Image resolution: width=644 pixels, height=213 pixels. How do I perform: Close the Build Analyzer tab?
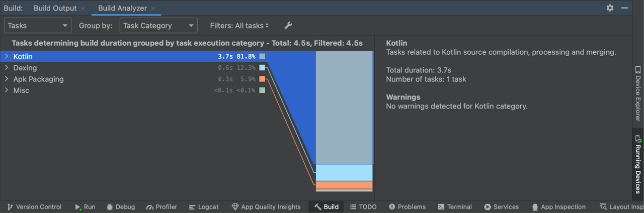[x=152, y=9]
